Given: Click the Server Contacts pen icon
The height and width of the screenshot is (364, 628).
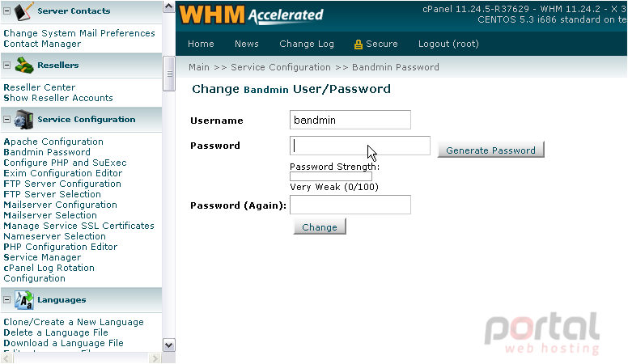Looking at the screenshot, I should click(23, 11).
